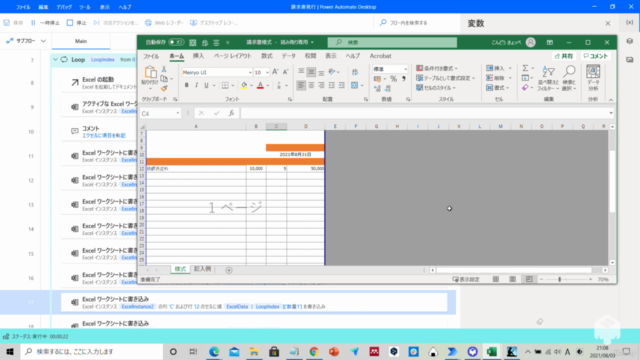This screenshot has height=360, width=640.
Task: Click the Borders icon in Font group
Action: (x=225, y=85)
